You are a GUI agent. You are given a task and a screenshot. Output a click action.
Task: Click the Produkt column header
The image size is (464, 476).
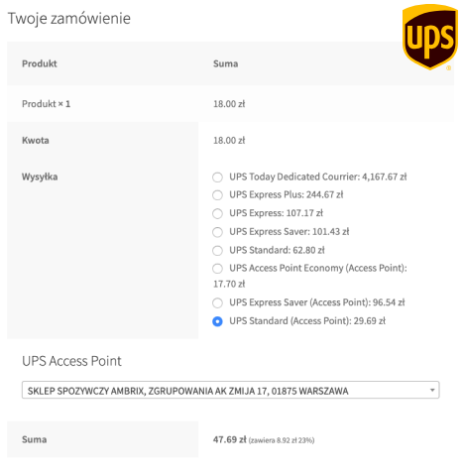(x=40, y=63)
